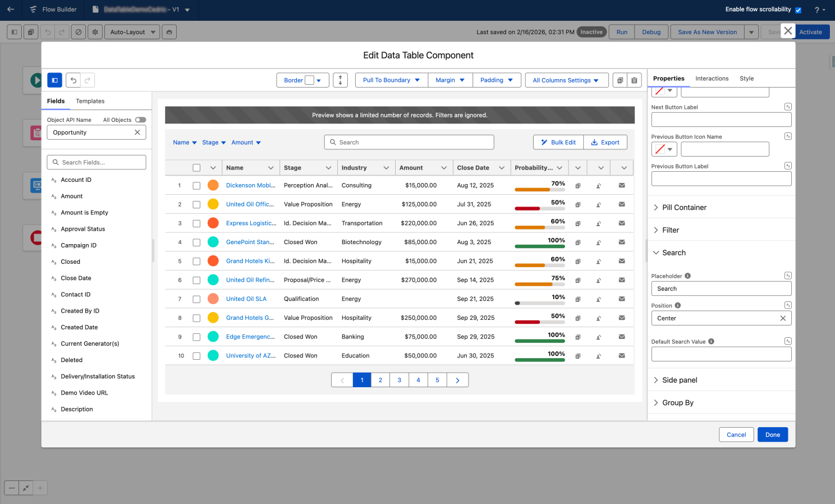Switch to the Style tab
The height and width of the screenshot is (504, 835).
pos(746,79)
